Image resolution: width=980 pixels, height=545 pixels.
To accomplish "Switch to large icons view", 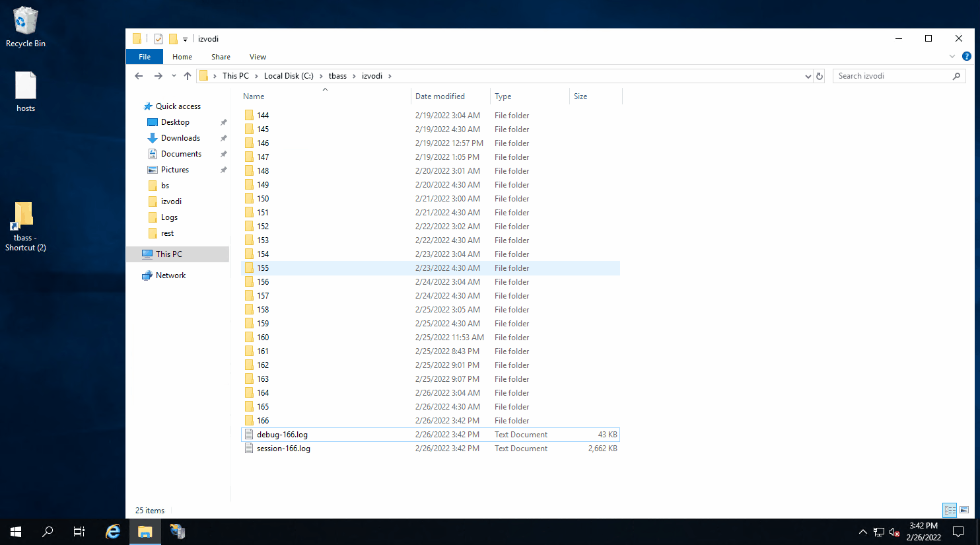I will coord(964,510).
